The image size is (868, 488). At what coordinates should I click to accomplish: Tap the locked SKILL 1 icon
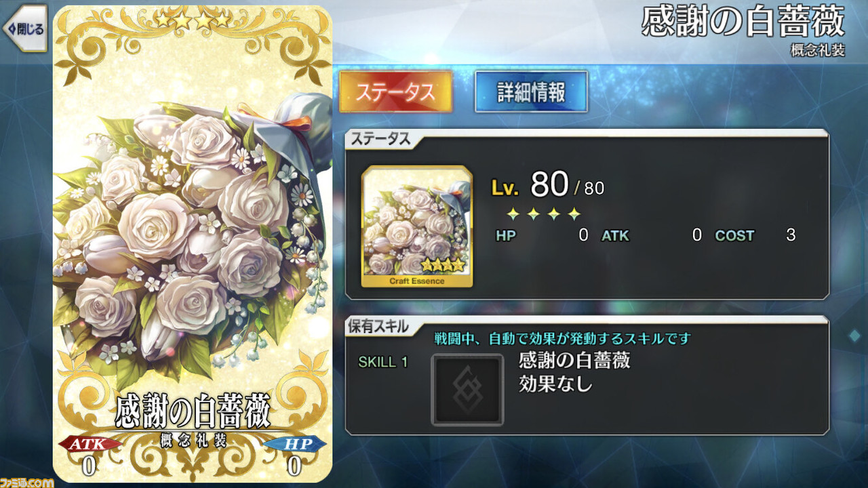pos(467,390)
